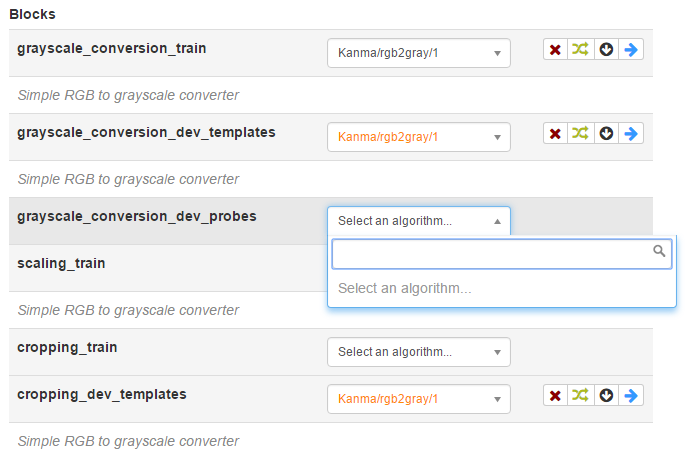Click blue right-arrow icon for grayscale_conversion_train
689x454 pixels.
631,49
